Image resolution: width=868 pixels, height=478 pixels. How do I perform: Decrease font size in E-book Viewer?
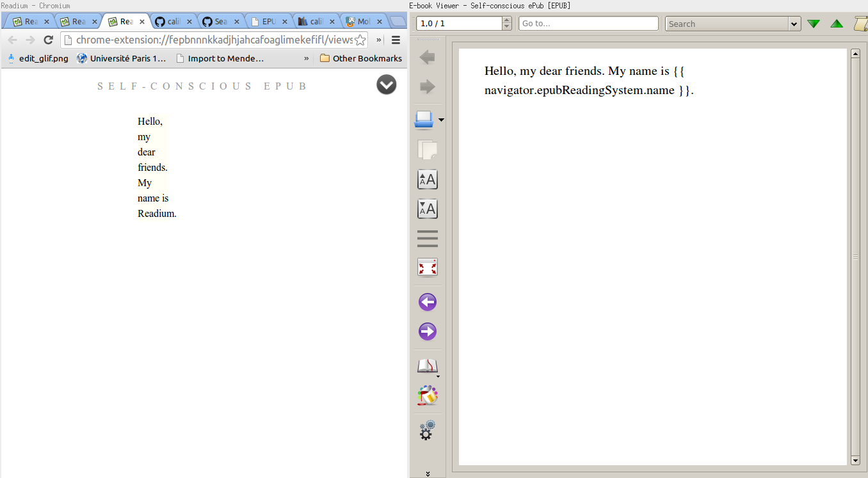click(428, 209)
